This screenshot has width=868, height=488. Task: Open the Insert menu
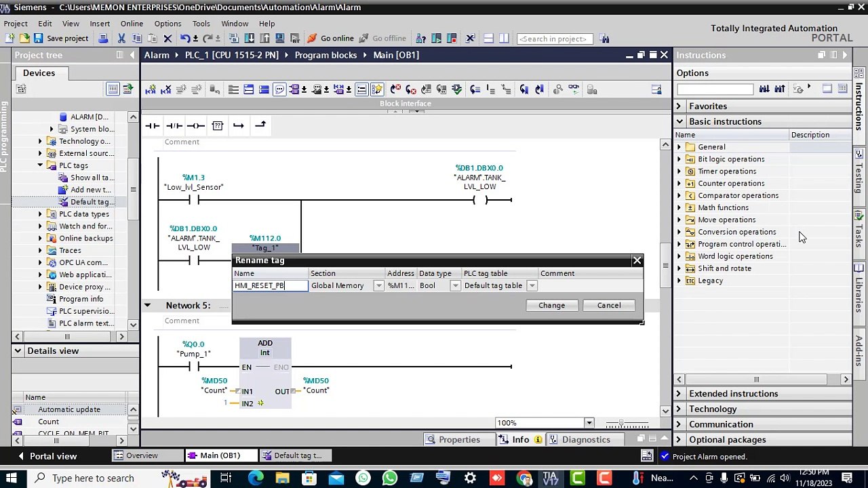(100, 23)
